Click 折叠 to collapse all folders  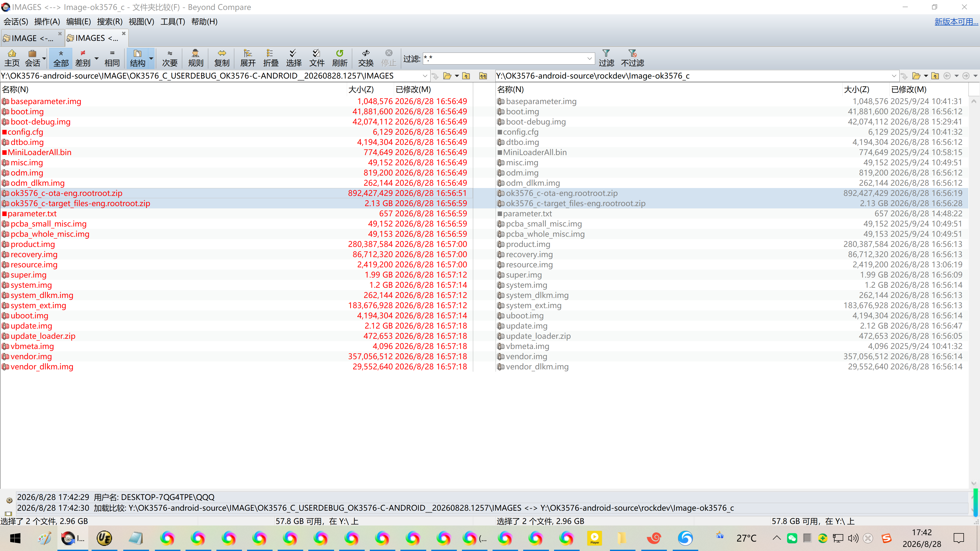point(271,58)
